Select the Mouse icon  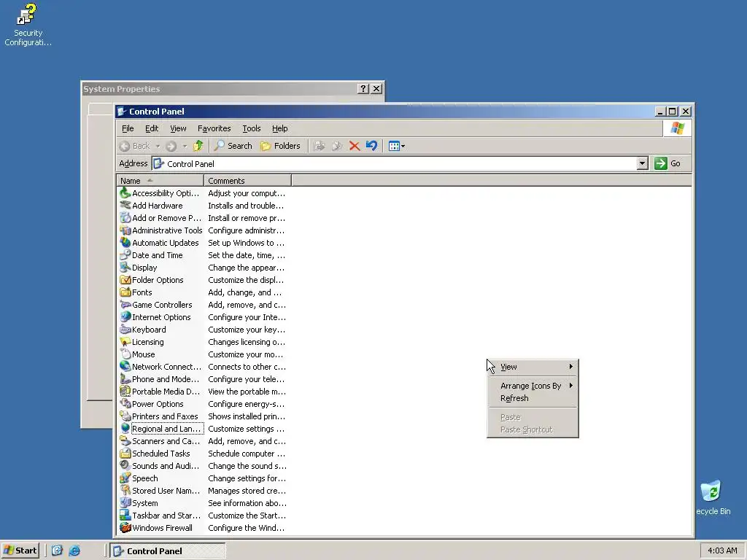coord(125,354)
